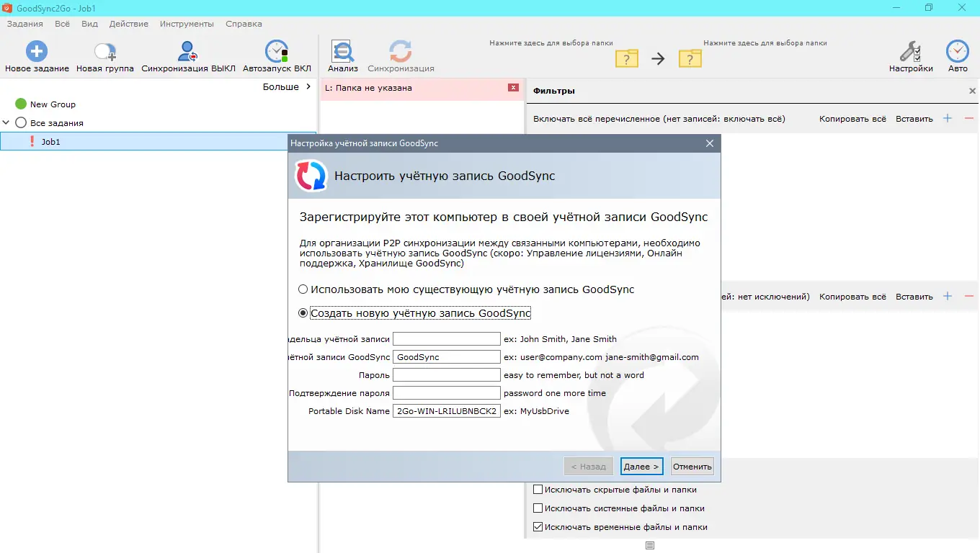The width and height of the screenshot is (980, 553).
Task: Open the Вид menu
Action: point(90,24)
